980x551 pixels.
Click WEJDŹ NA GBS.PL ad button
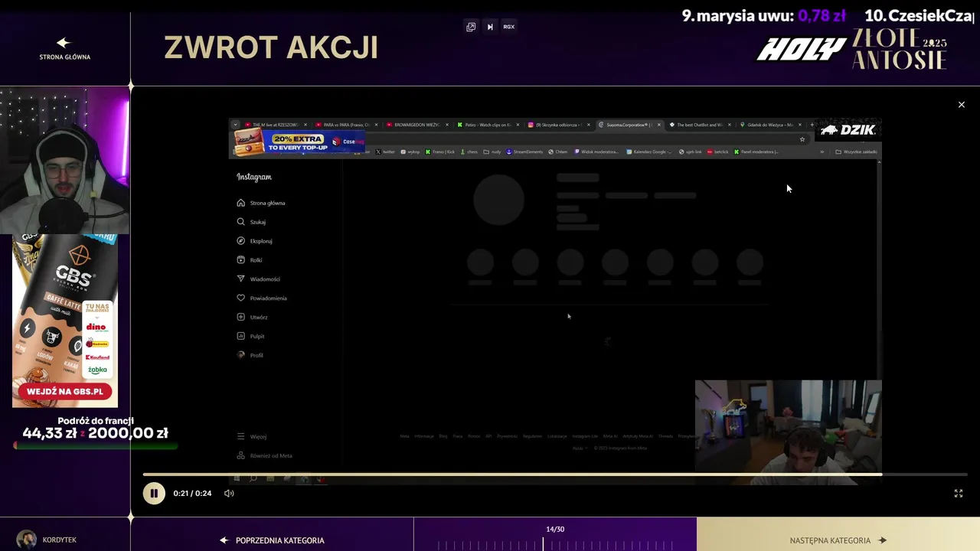(64, 391)
